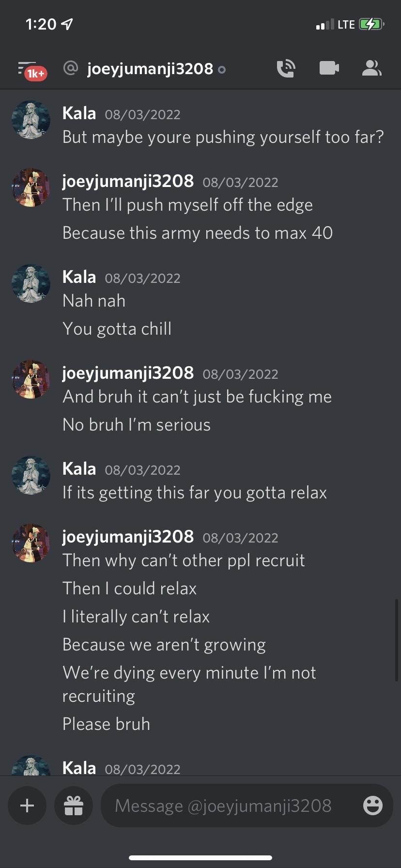Start a video call
The width and height of the screenshot is (401, 868).
pyautogui.click(x=329, y=68)
